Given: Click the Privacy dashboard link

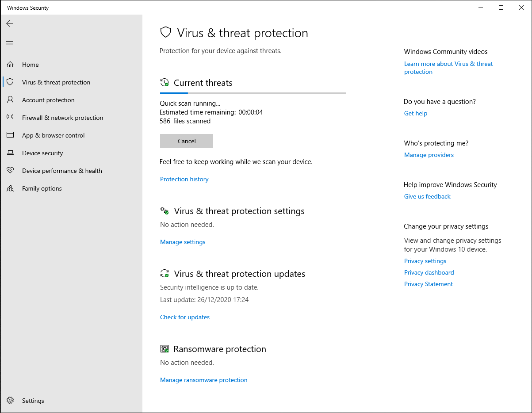Looking at the screenshot, I should click(429, 272).
